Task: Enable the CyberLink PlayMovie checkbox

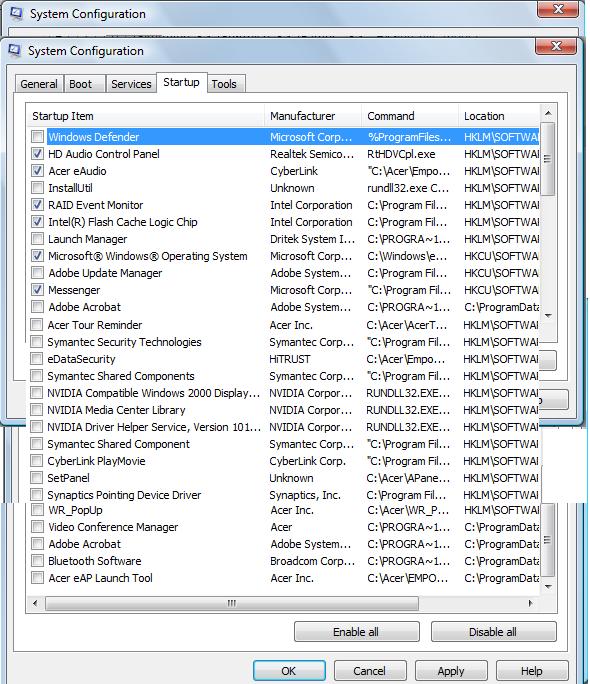Action: point(37,461)
